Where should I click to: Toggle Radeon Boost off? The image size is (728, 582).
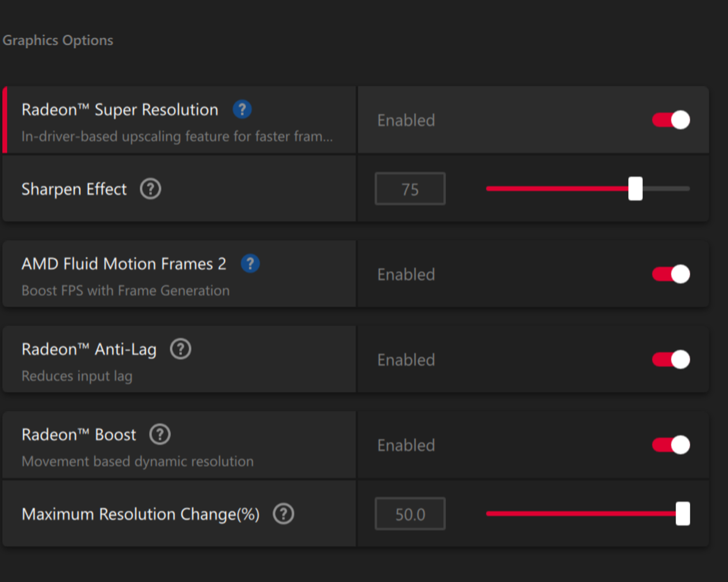click(x=671, y=445)
